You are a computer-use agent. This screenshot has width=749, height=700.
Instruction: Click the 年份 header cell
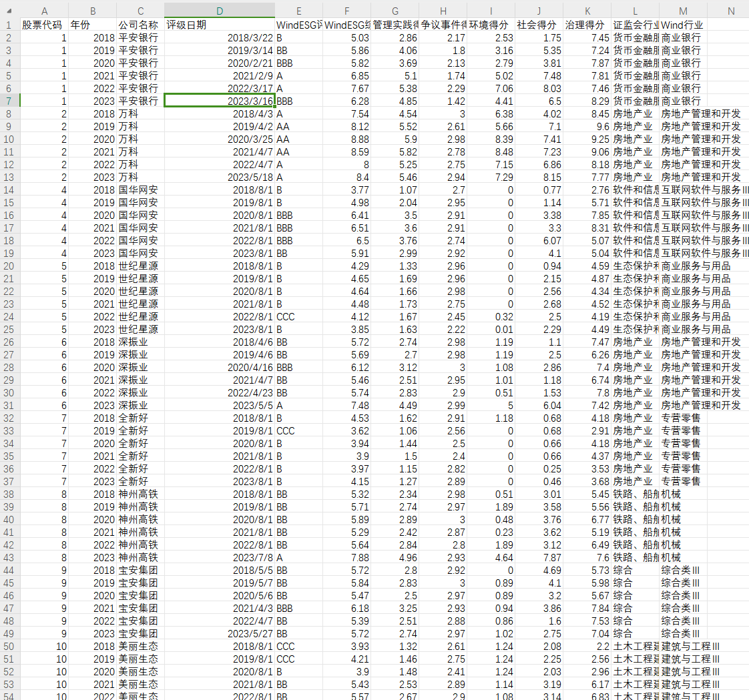(92, 25)
